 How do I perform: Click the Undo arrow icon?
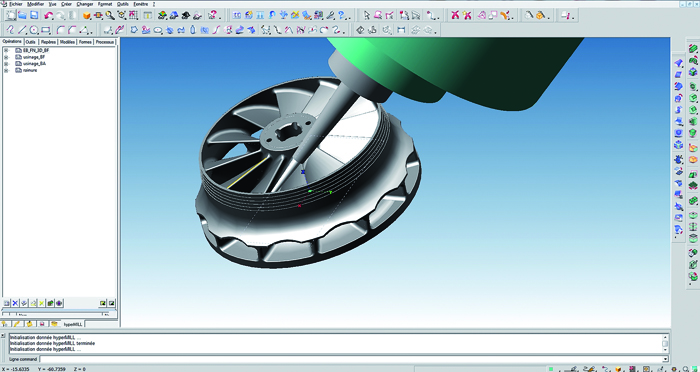pos(48,16)
